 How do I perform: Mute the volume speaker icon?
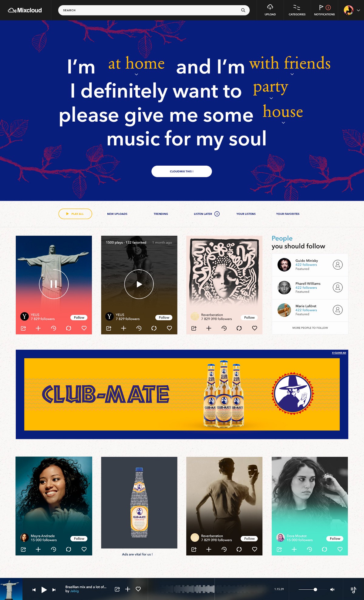click(x=332, y=589)
